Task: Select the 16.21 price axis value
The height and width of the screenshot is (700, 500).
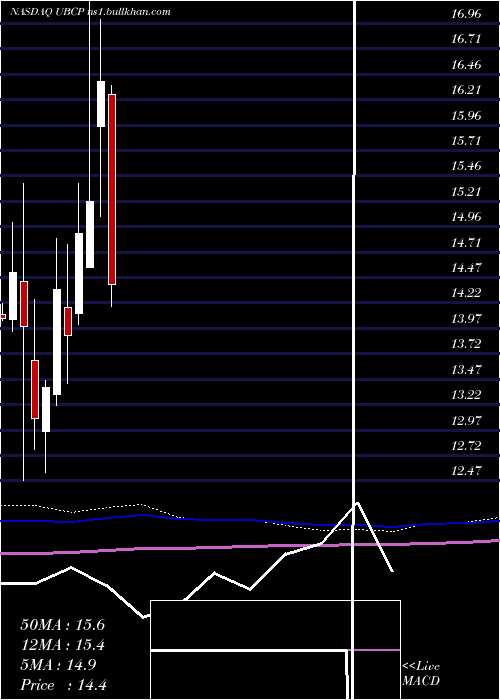Action: click(x=466, y=90)
